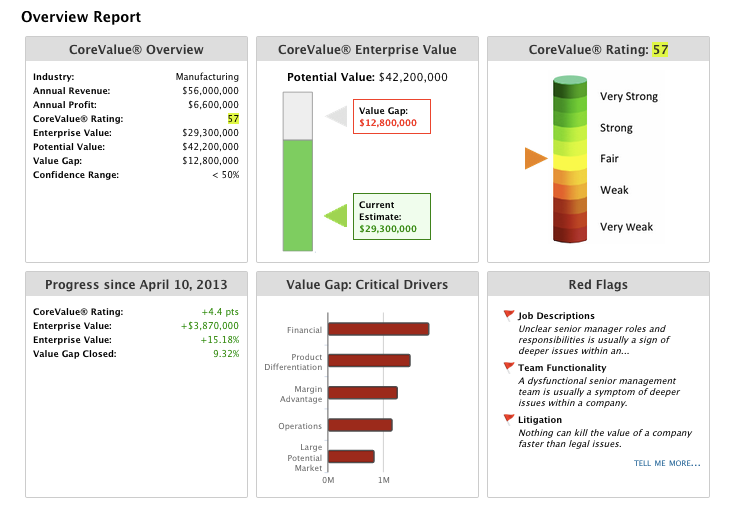The height and width of the screenshot is (519, 734).
Task: Click the Red Flags panel header
Action: coord(598,284)
